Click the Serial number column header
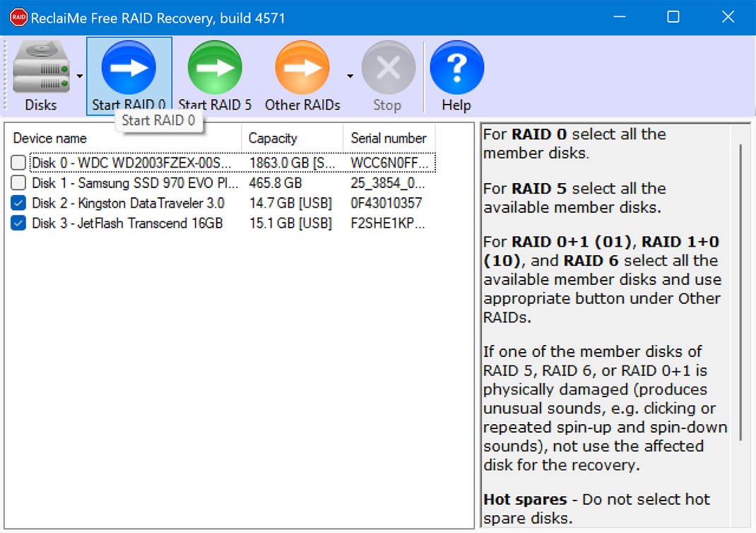The width and height of the screenshot is (756, 533). pyautogui.click(x=389, y=139)
